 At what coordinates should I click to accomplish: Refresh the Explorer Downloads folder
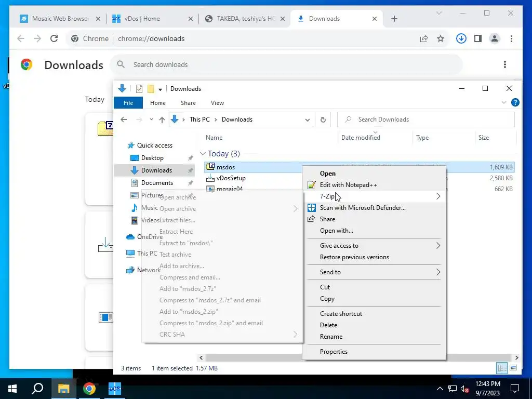pyautogui.click(x=323, y=119)
